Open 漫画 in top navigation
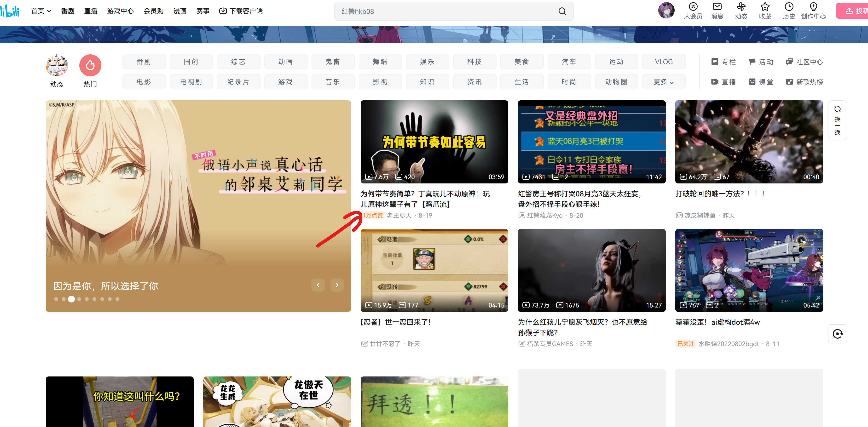This screenshot has height=427, width=868. coord(179,11)
